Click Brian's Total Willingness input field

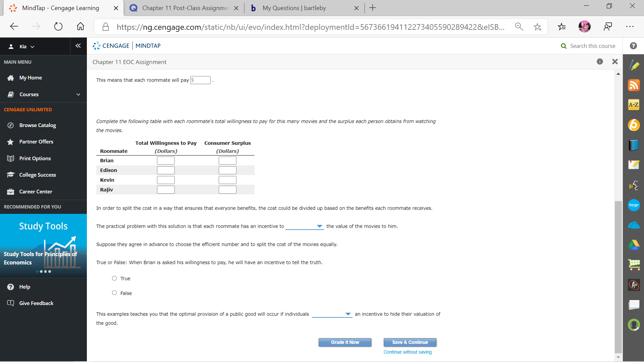pos(165,160)
